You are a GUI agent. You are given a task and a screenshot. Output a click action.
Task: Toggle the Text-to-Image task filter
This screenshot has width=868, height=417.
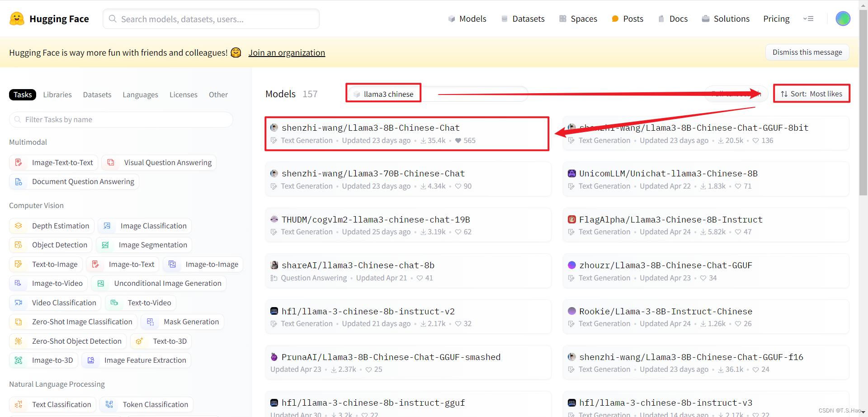pyautogui.click(x=46, y=264)
